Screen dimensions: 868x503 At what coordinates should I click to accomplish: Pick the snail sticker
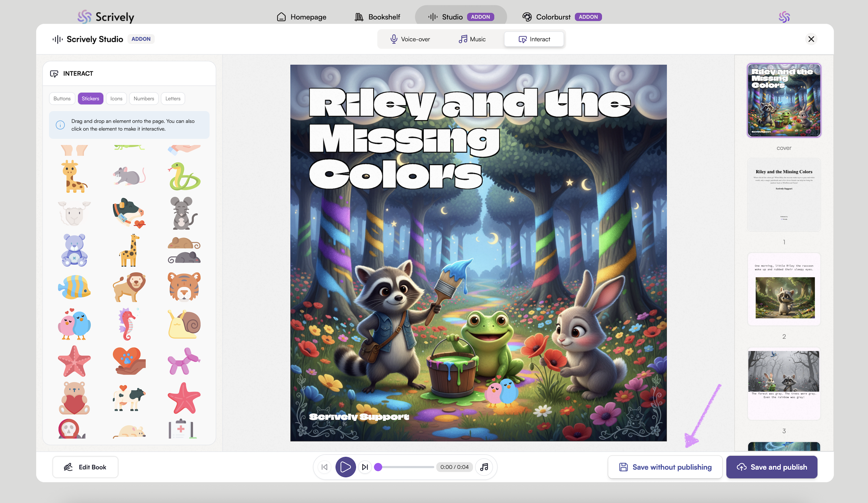[184, 324]
